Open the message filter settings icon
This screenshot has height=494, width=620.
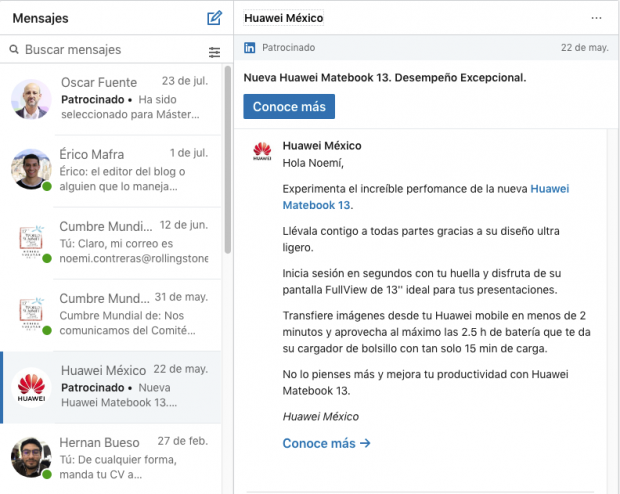(x=214, y=52)
